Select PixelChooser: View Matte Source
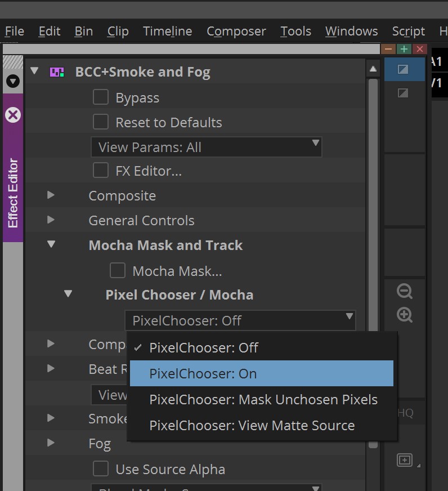Screen dimensions: 448x491 point(261,425)
